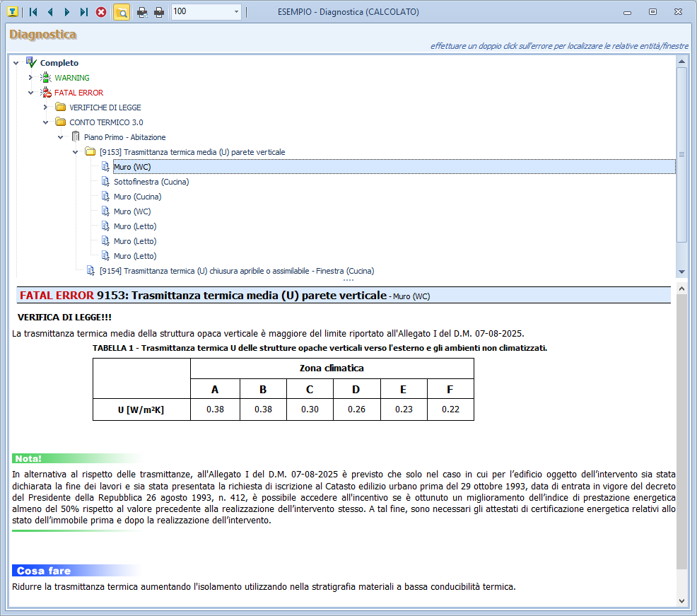Viewport: 697px width, 616px height.
Task: Open the zoom 100 dropdown
Action: (236, 12)
